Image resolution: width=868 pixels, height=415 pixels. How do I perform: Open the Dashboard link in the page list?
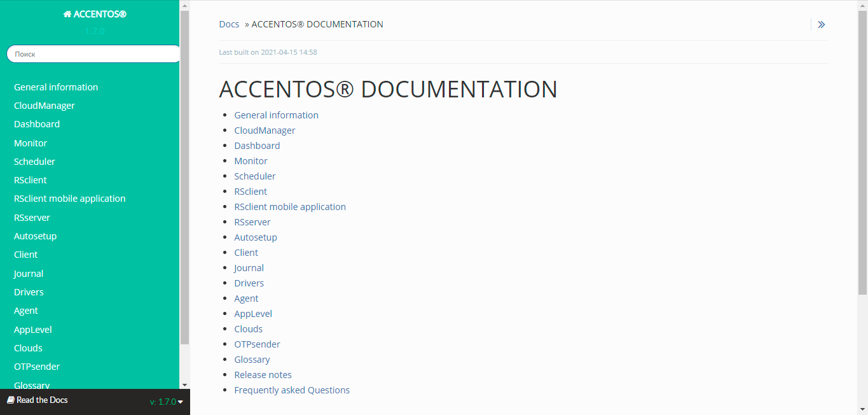tap(258, 146)
